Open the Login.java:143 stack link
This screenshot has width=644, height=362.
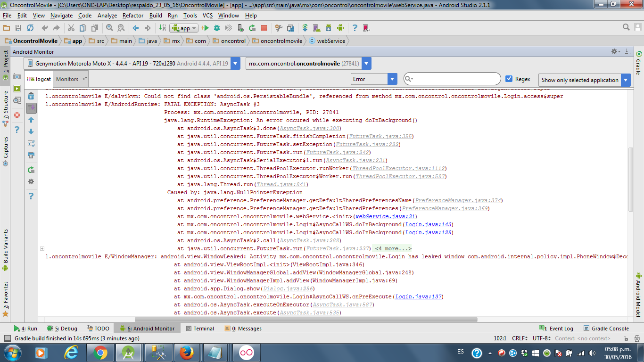coord(428,224)
